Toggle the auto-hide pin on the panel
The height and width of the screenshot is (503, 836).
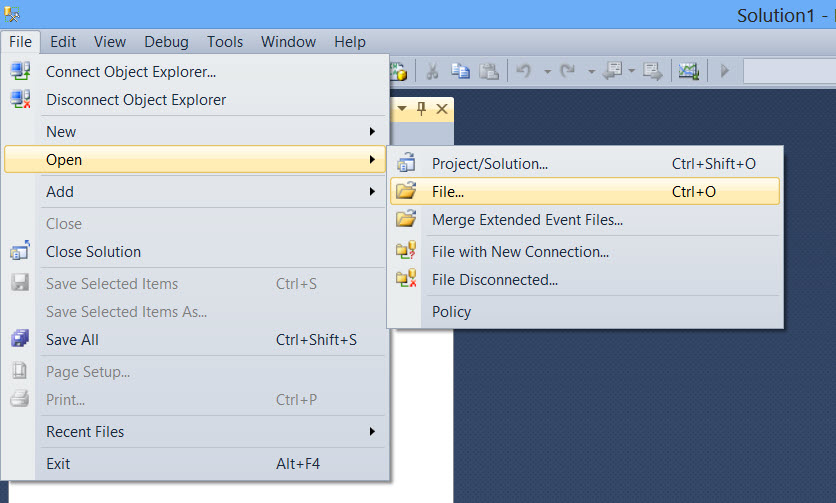coord(421,108)
